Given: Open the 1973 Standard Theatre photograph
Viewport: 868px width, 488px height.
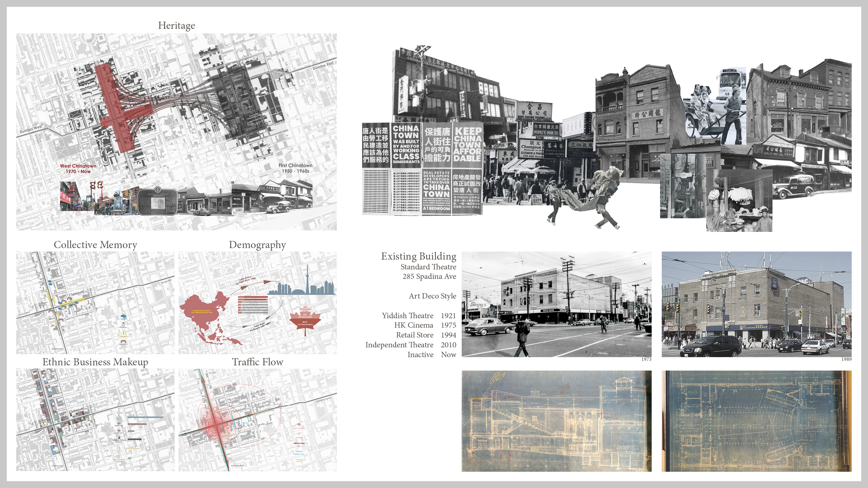Looking at the screenshot, I should pyautogui.click(x=556, y=304).
